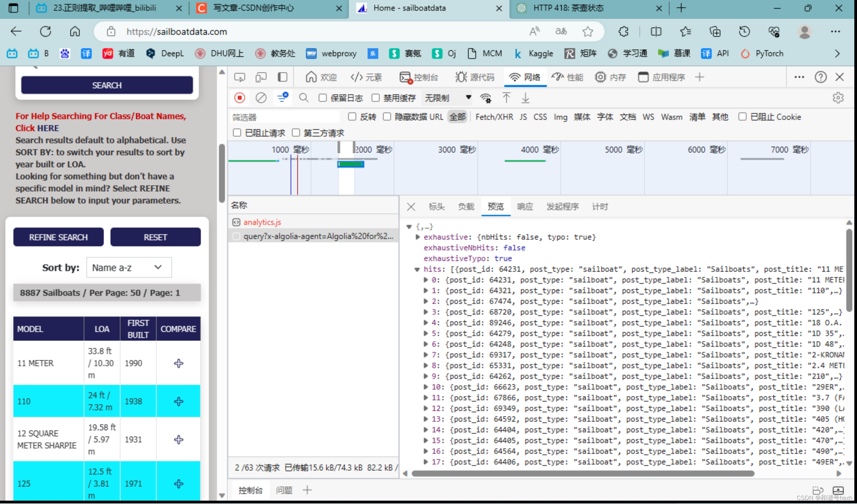Viewport: 857px width, 504px height.
Task: Open DevTools help icon
Action: coord(820,77)
